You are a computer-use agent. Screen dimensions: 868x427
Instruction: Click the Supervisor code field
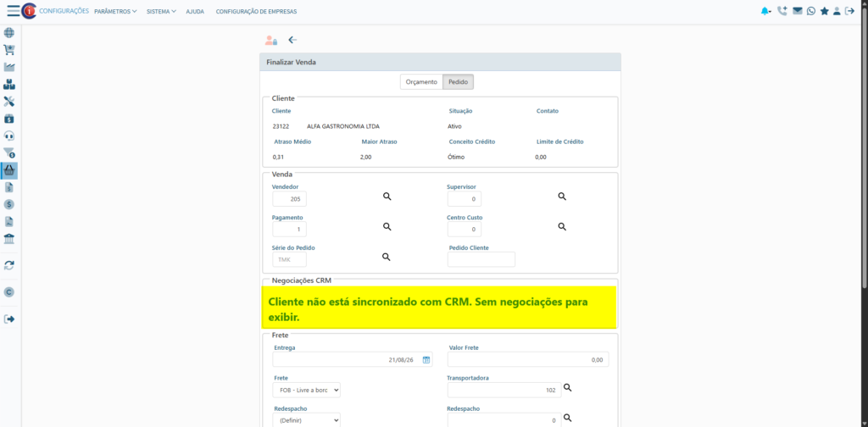point(465,198)
